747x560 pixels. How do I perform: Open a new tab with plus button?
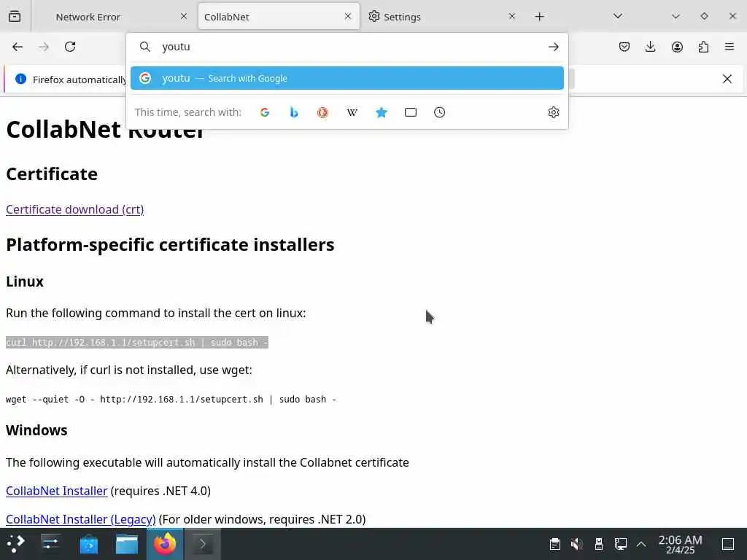[x=539, y=17]
